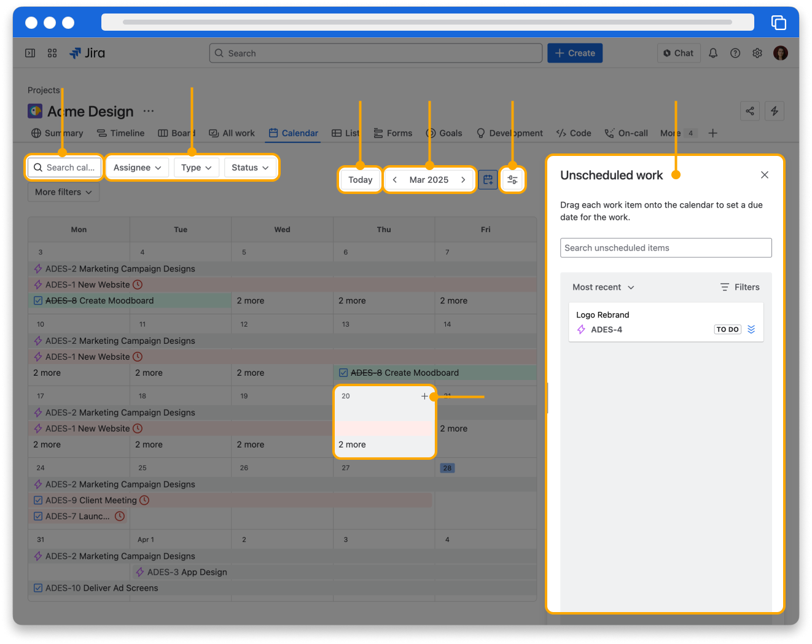
Task: Open the More tabs menu
Action: point(677,133)
